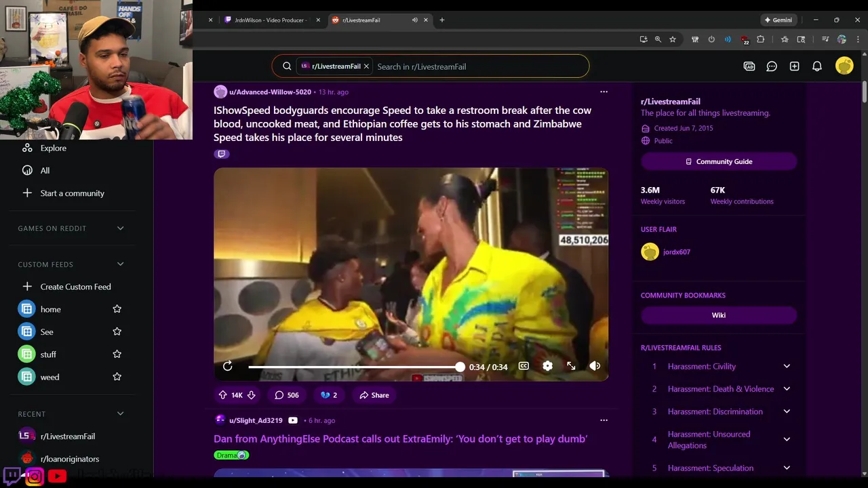Open the Reddit user avatar menu
The height and width of the screenshot is (488, 868).
(x=844, y=66)
